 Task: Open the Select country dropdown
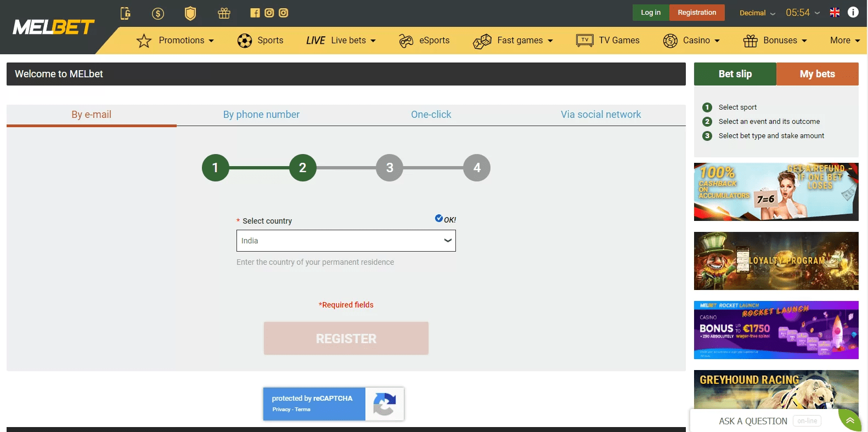346,241
